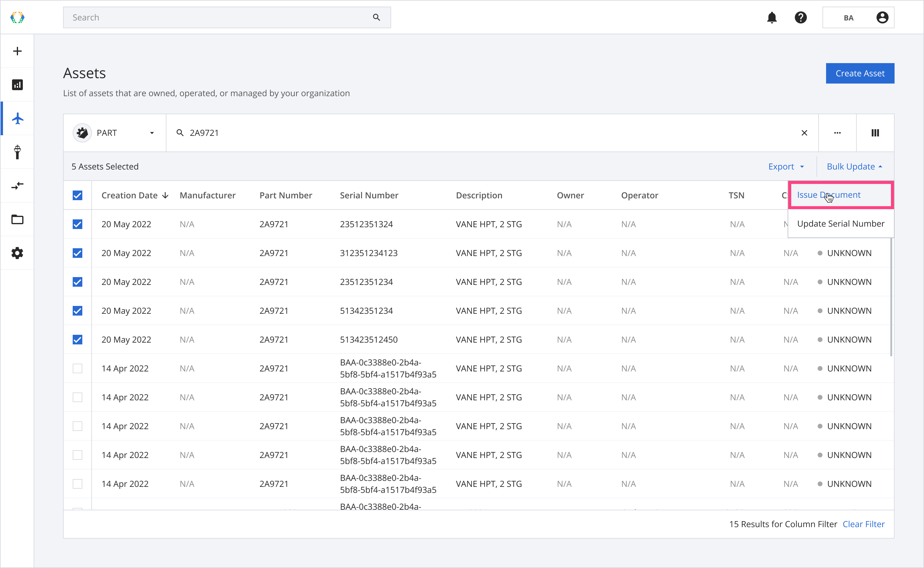
Task: Open the three-dot more options icon
Action: point(837,133)
